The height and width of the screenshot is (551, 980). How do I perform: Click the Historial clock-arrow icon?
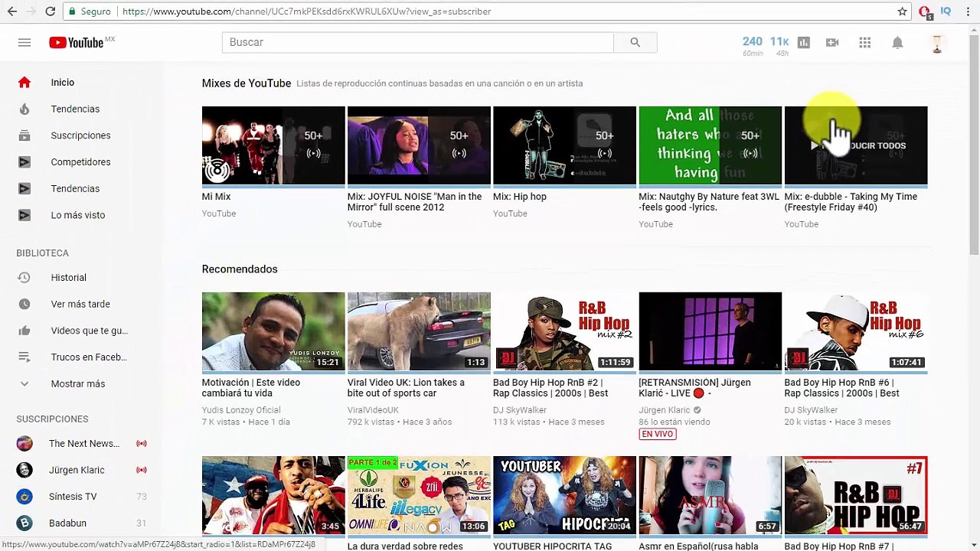tap(24, 278)
